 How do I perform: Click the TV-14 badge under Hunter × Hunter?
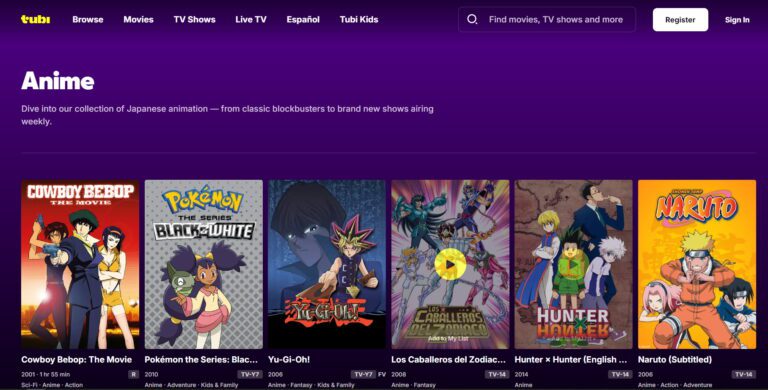point(620,374)
